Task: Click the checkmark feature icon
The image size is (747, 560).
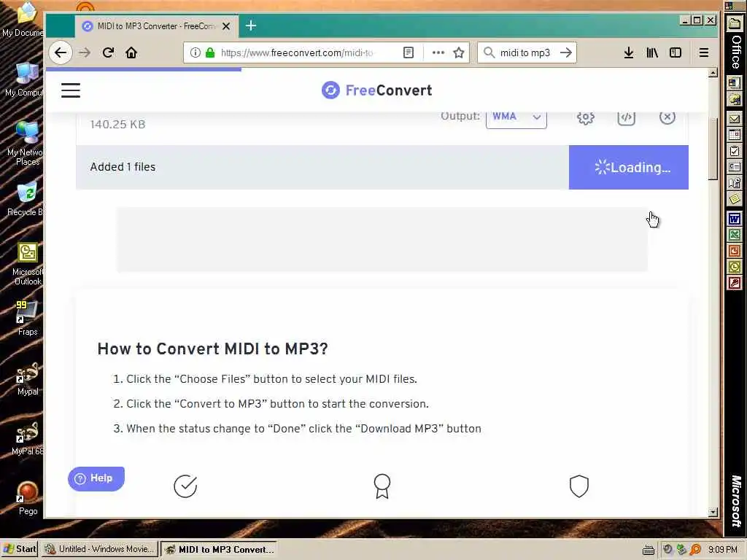Action: (x=185, y=486)
